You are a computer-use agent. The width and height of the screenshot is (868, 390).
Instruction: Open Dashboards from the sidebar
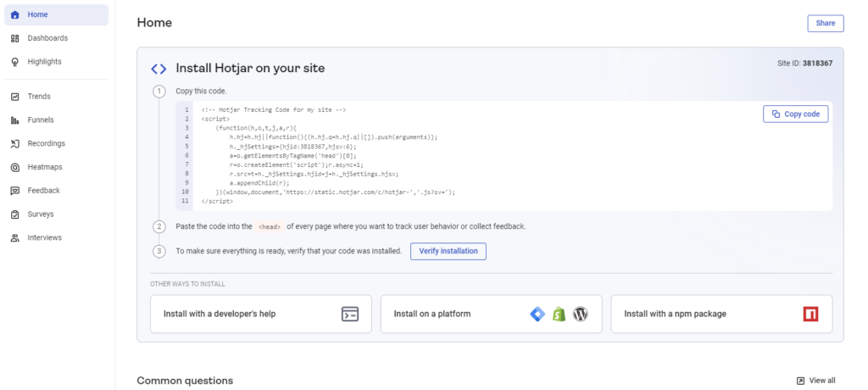(57, 38)
